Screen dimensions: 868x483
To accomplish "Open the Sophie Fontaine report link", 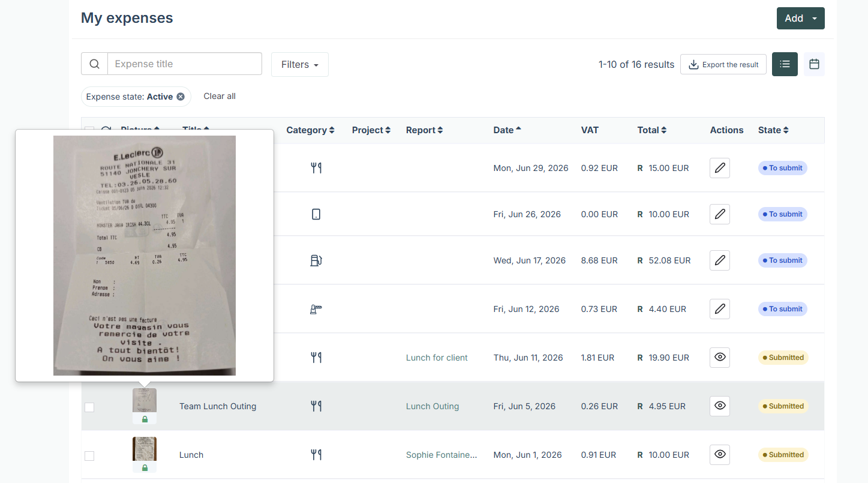I will [441, 455].
